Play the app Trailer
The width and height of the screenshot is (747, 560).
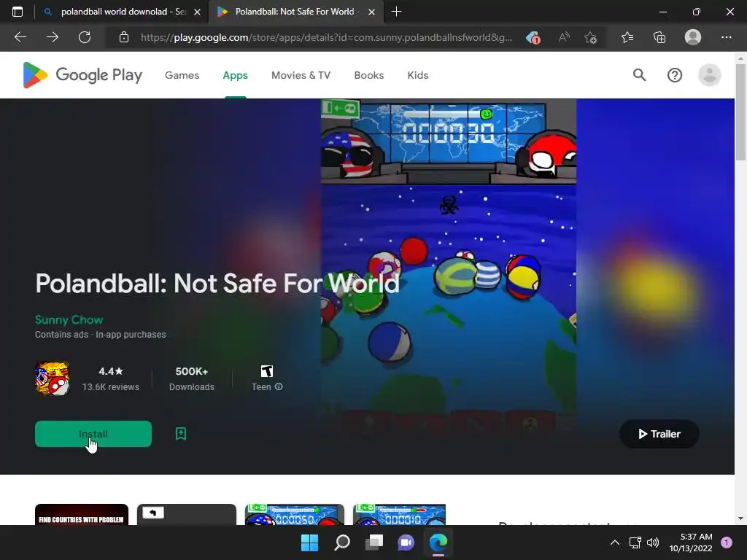(x=659, y=434)
